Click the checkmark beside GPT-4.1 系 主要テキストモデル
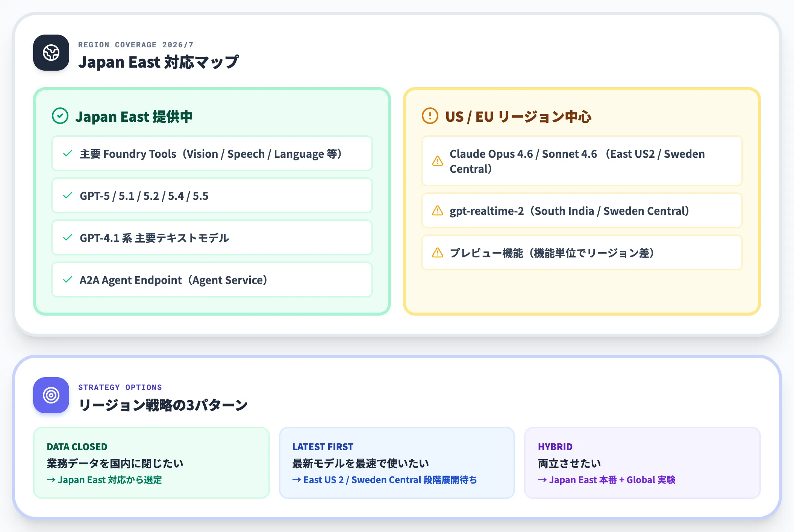Screen dimensions: 794x532 pyautogui.click(x=68, y=237)
